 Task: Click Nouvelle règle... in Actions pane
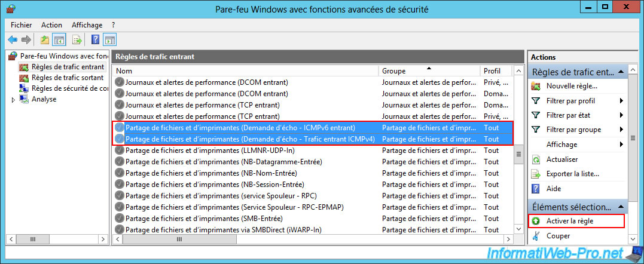click(571, 87)
